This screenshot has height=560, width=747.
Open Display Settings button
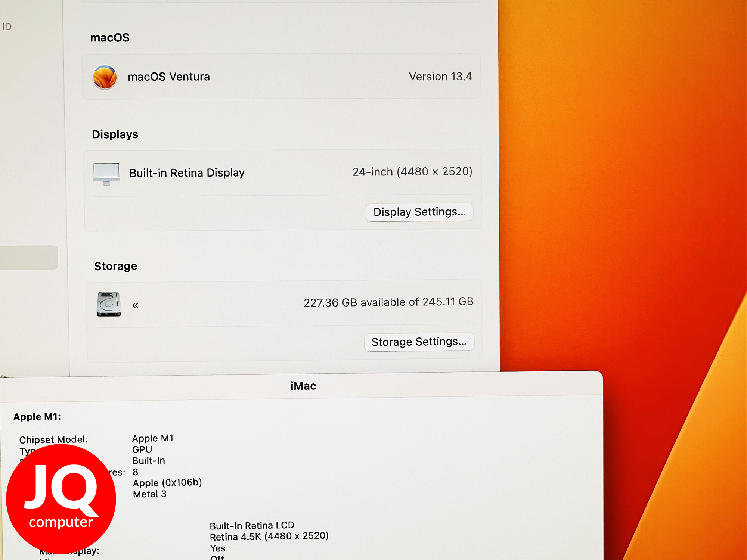click(419, 212)
